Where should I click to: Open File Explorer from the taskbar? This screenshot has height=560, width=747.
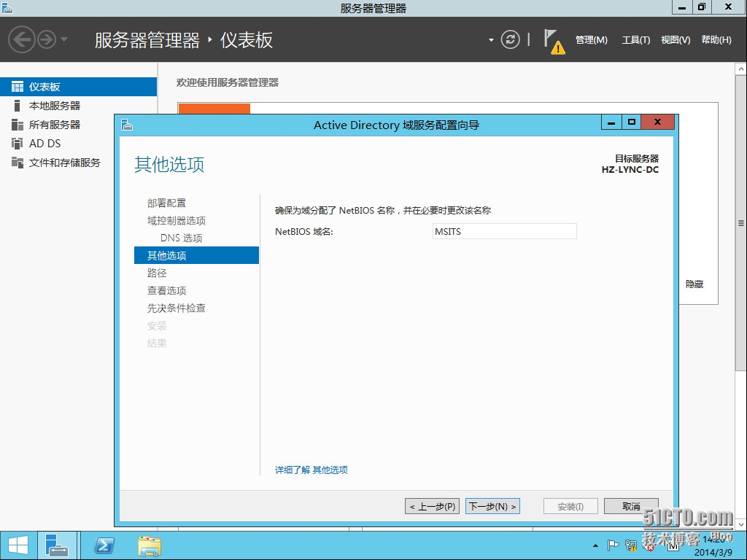(x=150, y=545)
